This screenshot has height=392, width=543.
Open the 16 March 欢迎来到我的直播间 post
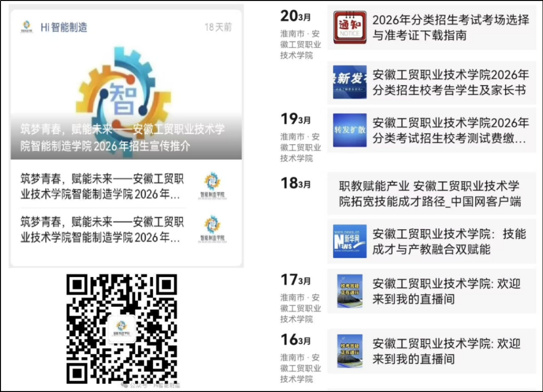(x=446, y=351)
